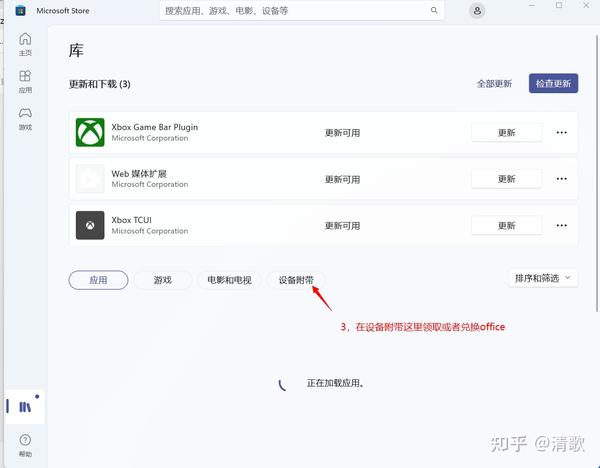
Task: Open more options for Xbox TCUI
Action: pyautogui.click(x=561, y=225)
